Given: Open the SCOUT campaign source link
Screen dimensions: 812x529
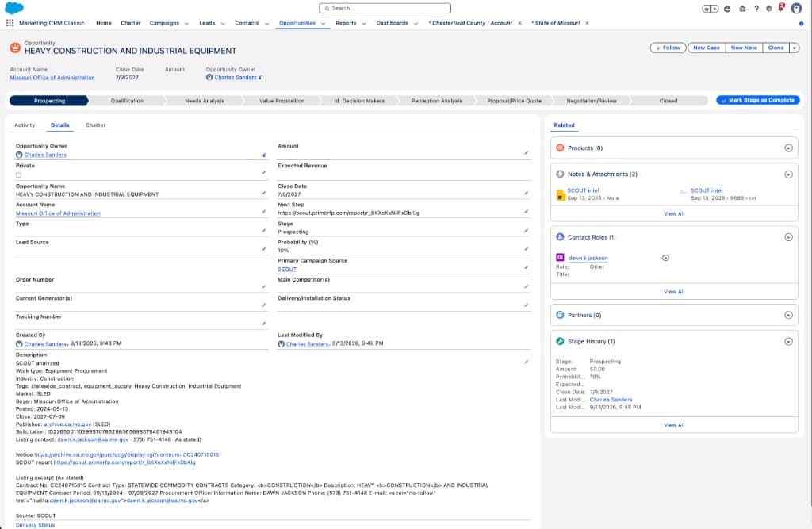Looking at the screenshot, I should (x=287, y=270).
